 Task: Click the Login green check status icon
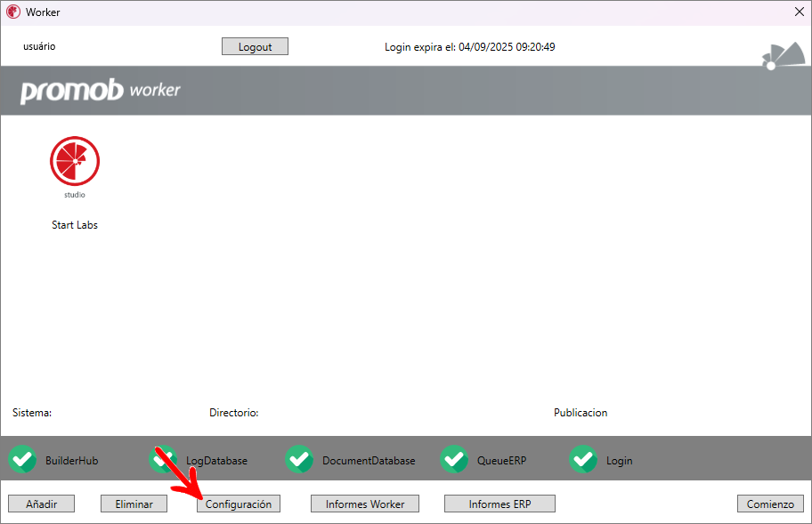583,459
